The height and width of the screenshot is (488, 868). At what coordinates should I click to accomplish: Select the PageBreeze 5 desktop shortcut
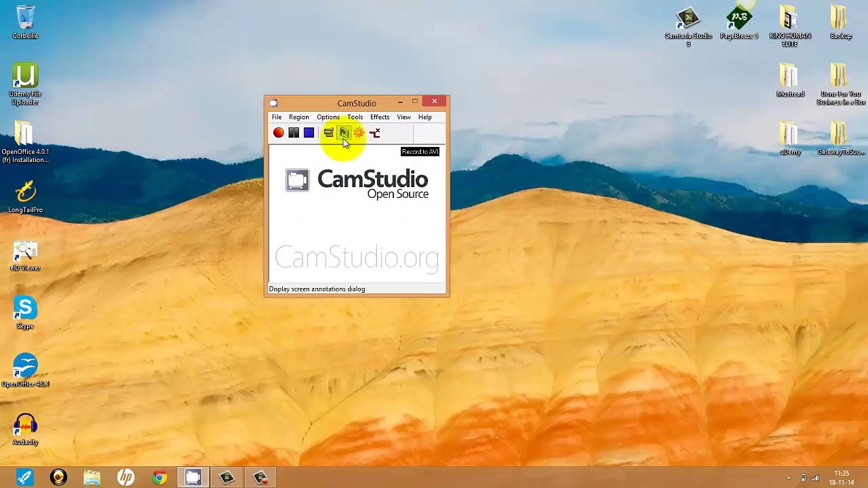(739, 24)
